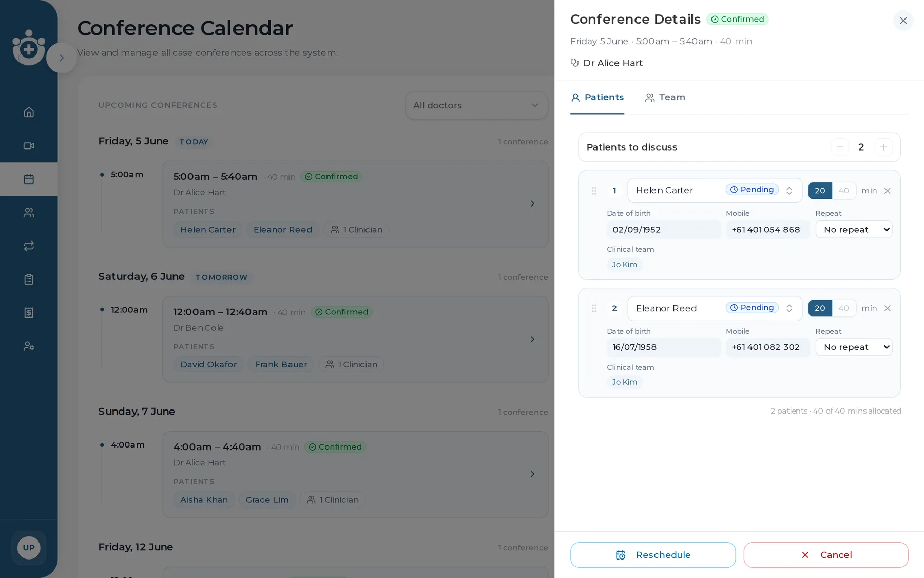Image resolution: width=924 pixels, height=578 pixels.
Task: Open Repeat dropdown for Helen Carter
Action: pos(854,230)
